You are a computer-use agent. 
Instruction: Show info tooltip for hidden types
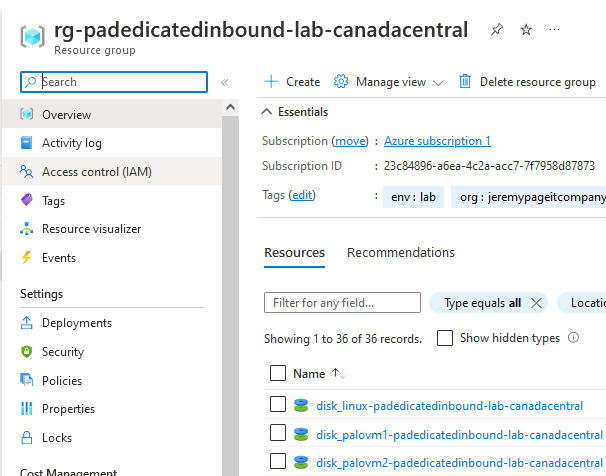coord(574,338)
